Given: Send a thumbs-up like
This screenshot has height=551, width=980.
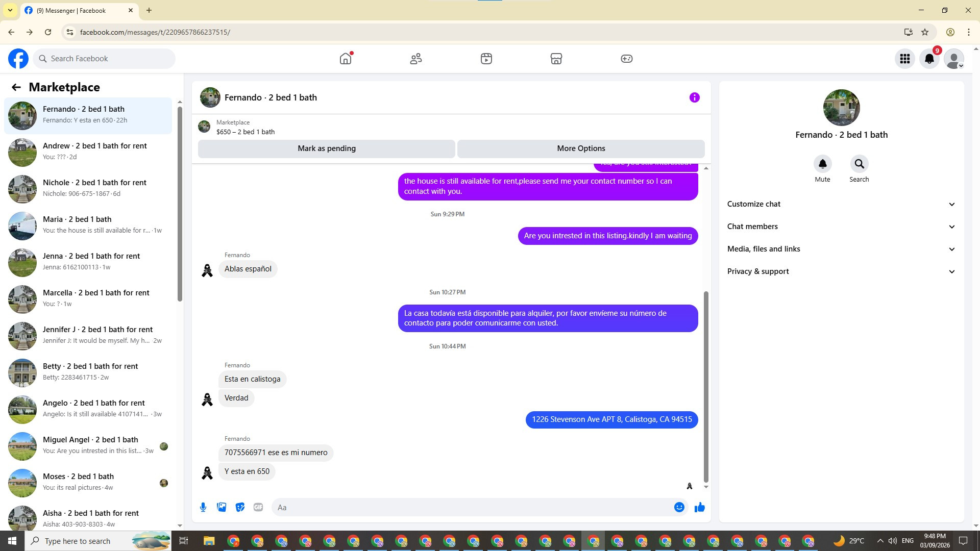Looking at the screenshot, I should coord(699,507).
